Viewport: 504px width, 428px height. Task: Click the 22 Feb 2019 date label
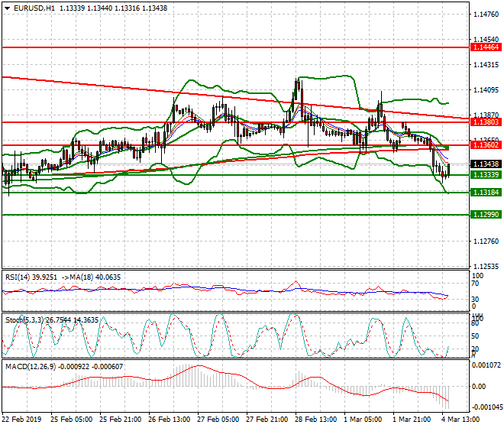(21, 420)
